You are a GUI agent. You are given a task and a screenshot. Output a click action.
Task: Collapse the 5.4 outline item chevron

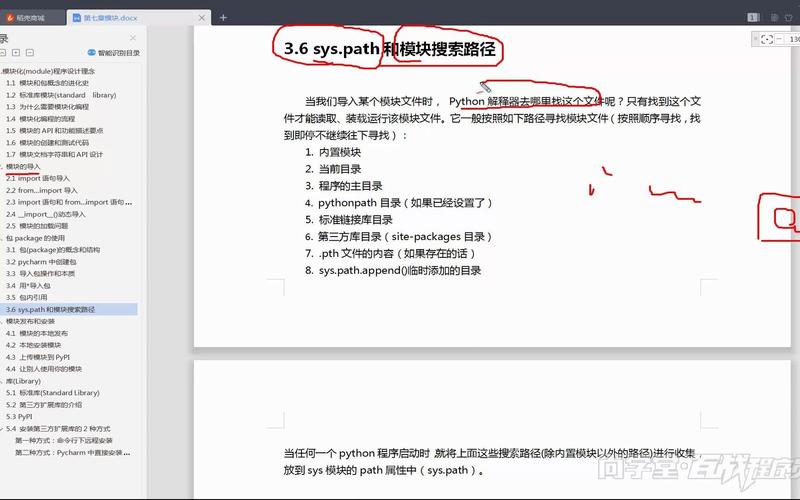coord(2,429)
